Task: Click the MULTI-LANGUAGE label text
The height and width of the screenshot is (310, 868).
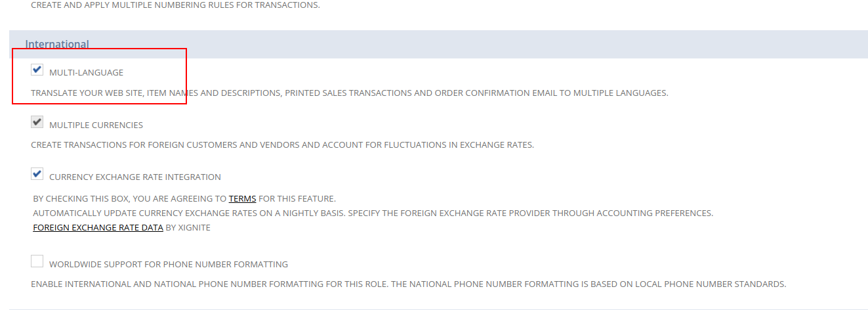Action: click(x=86, y=72)
